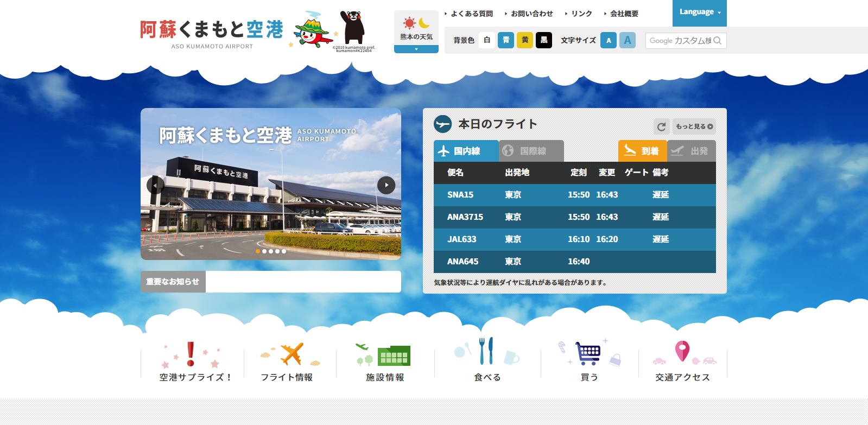Click the ゲート column header

[637, 173]
